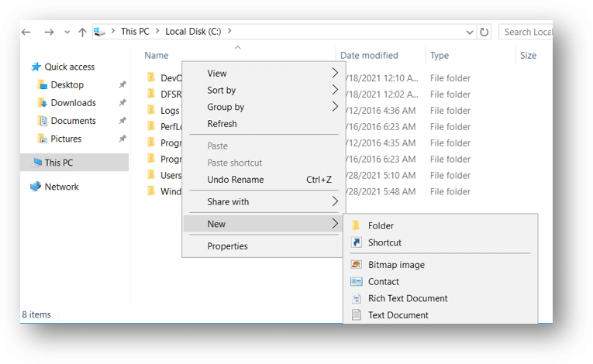Click the Wind... folder icon
The width and height of the screenshot is (593, 364).
(x=151, y=191)
